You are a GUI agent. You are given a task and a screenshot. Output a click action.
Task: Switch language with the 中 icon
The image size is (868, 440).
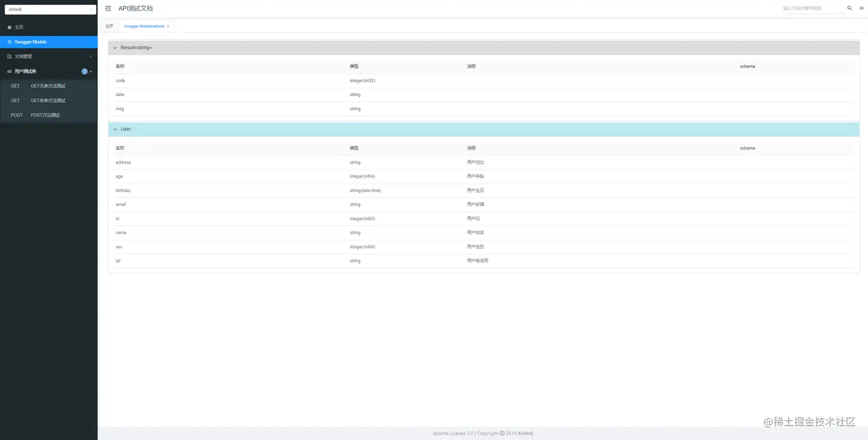(x=861, y=9)
